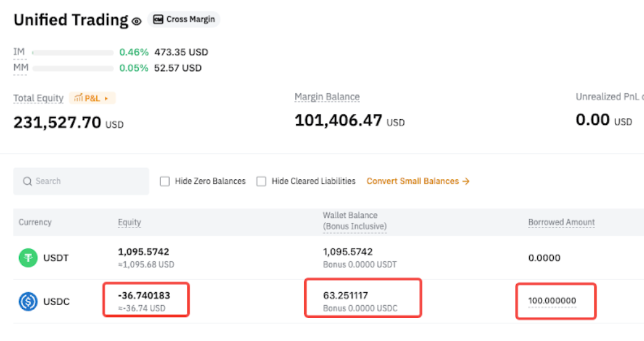Image resolution: width=644 pixels, height=341 pixels.
Task: Check the Hide Cleared Liabilities box
Action: pos(261,182)
